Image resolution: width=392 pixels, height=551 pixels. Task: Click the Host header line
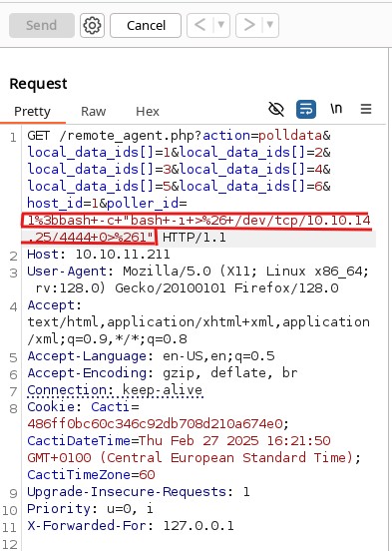coord(99,255)
